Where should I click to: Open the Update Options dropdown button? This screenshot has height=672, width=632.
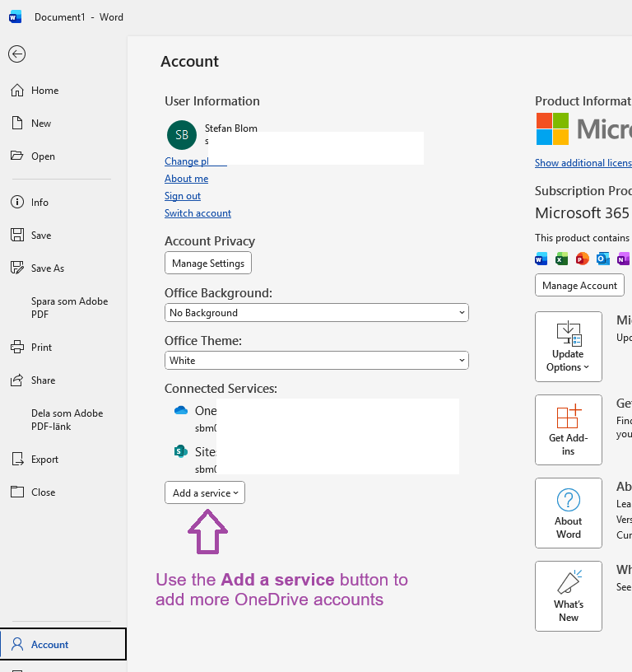pyautogui.click(x=568, y=347)
